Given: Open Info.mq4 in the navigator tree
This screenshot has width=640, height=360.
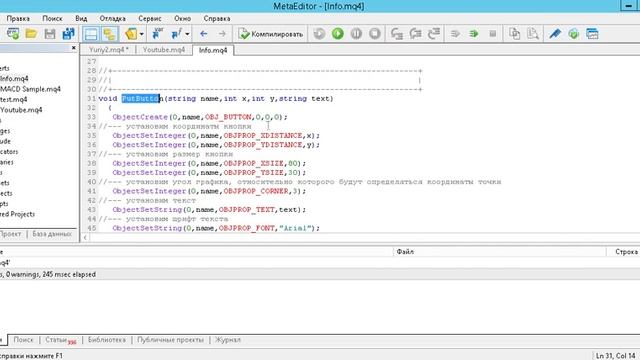Looking at the screenshot, I should coord(14,78).
